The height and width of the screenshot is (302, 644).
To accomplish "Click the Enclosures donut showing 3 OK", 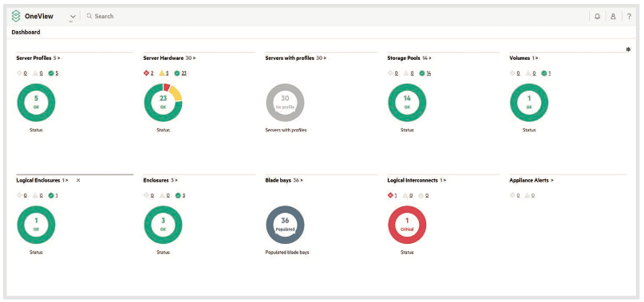I will 163,225.
